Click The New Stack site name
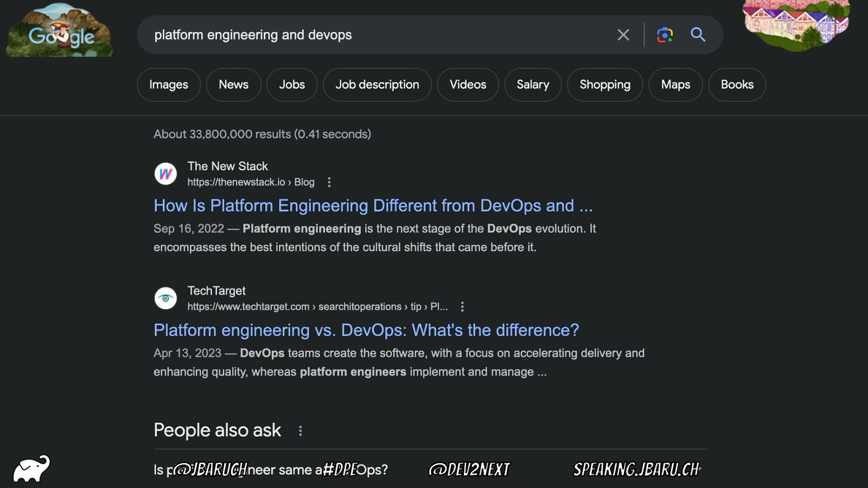 point(228,166)
